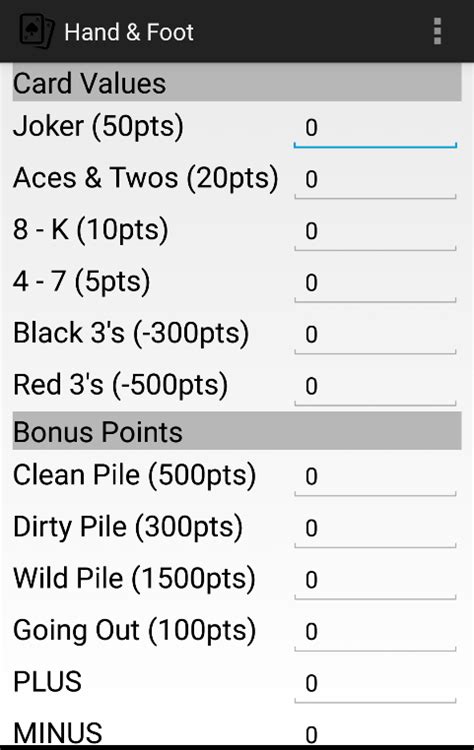Focus the Going Out (100pts) field

tap(375, 632)
